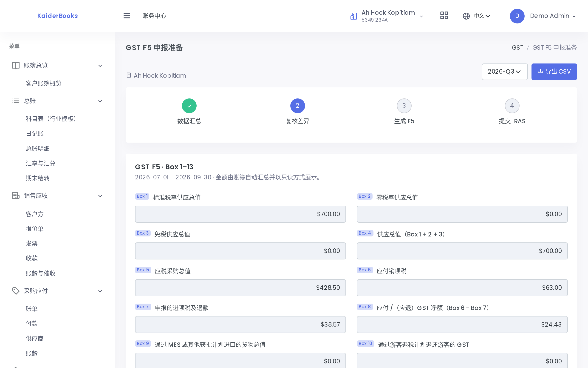
Task: Open 账龄 under 采购应付
Action: tap(32, 354)
